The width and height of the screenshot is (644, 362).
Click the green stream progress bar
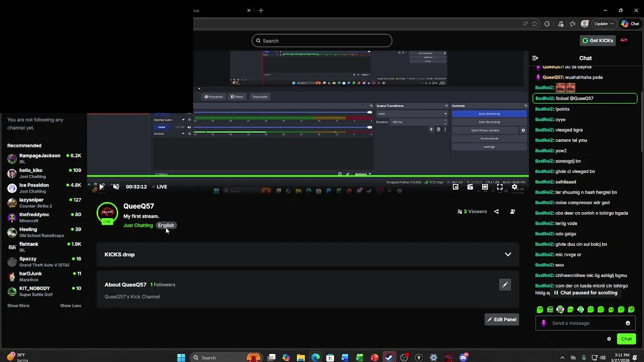308,176
